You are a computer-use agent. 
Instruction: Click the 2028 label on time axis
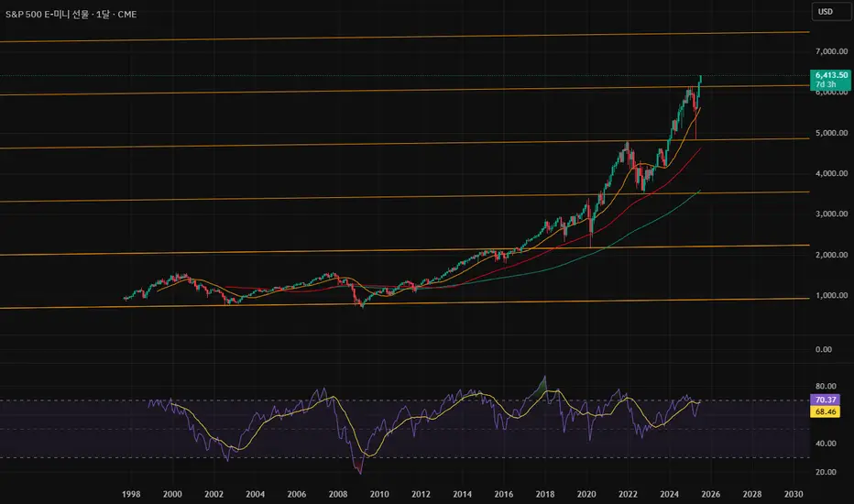coord(752,494)
